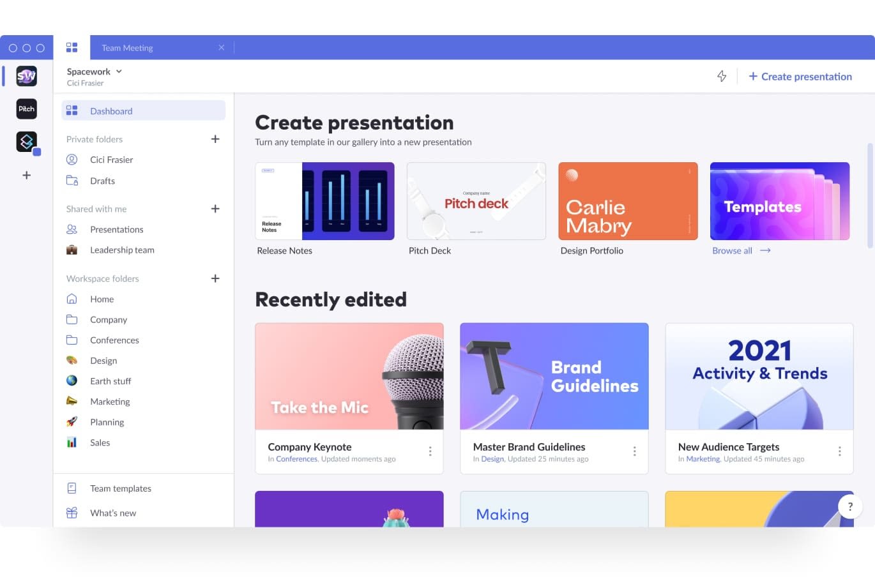Click the megaphone icon for the Marketing folder

pyautogui.click(x=72, y=401)
